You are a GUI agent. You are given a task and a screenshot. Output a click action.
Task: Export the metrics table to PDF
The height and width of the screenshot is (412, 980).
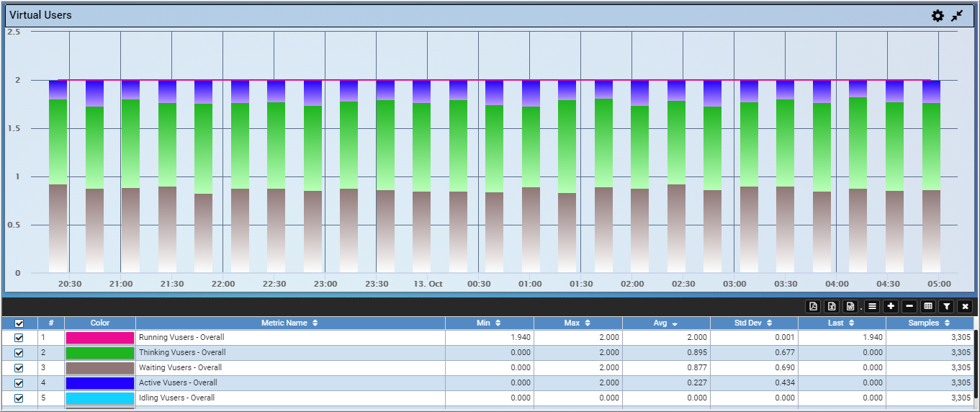[813, 306]
